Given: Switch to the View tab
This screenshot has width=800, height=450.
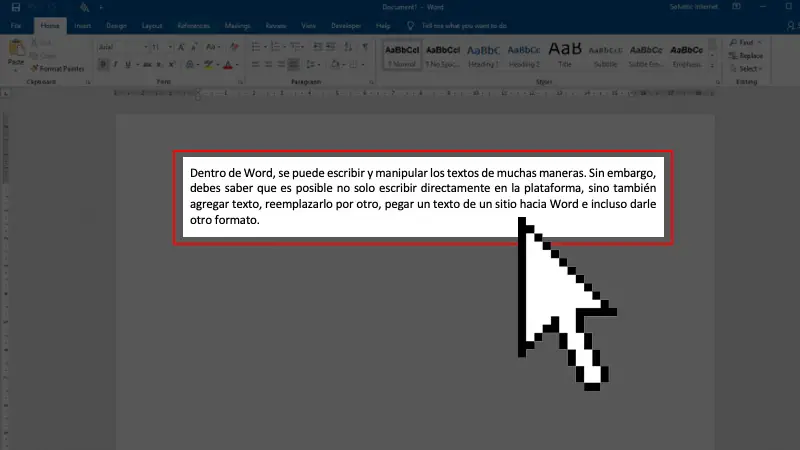Looking at the screenshot, I should tap(309, 26).
